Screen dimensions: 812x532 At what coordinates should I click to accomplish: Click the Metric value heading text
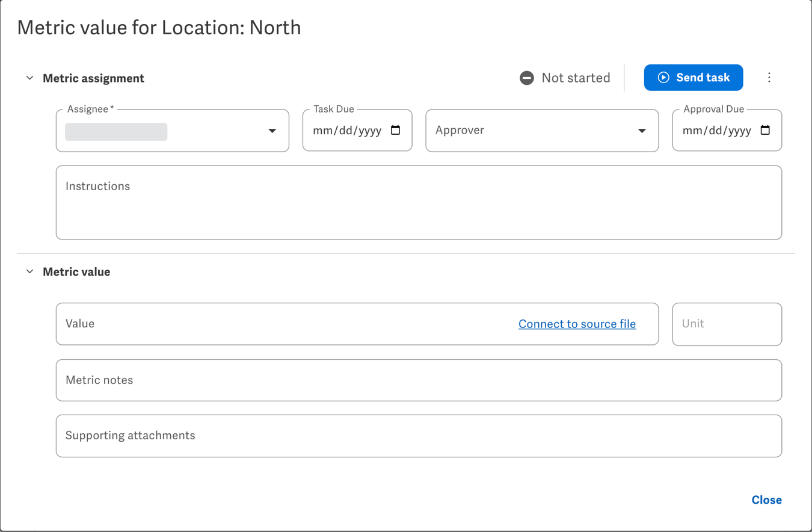pos(76,272)
